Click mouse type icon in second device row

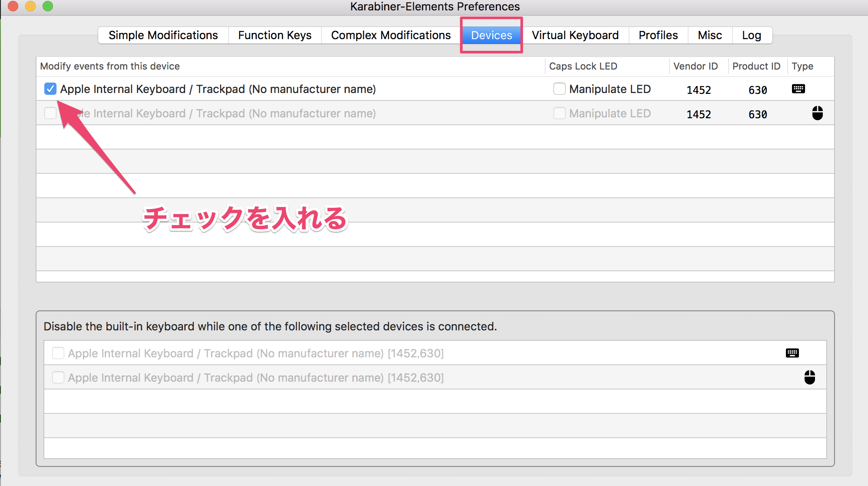817,113
